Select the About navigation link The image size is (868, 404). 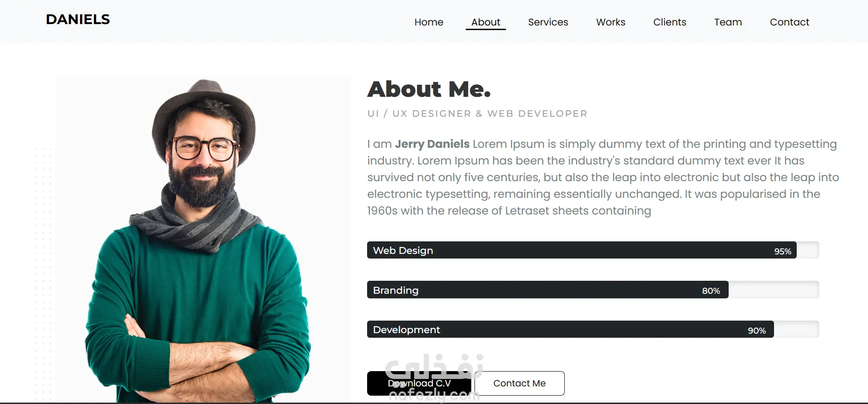pos(486,22)
